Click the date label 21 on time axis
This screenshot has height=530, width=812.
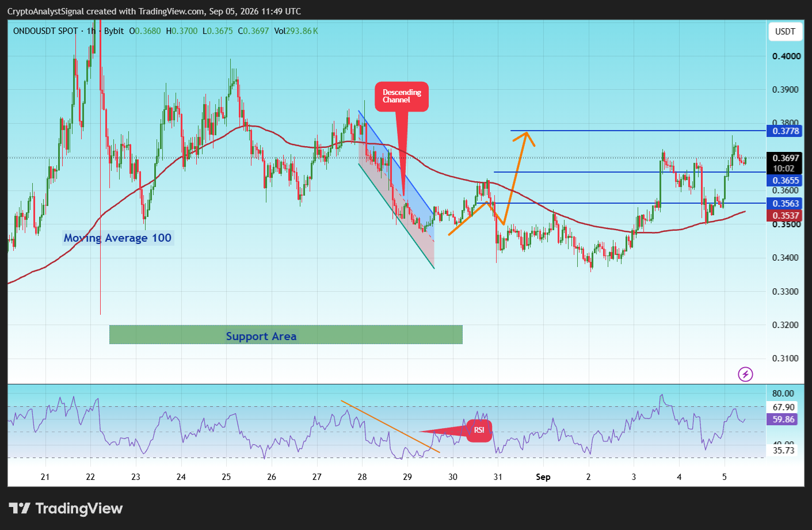tap(45, 477)
